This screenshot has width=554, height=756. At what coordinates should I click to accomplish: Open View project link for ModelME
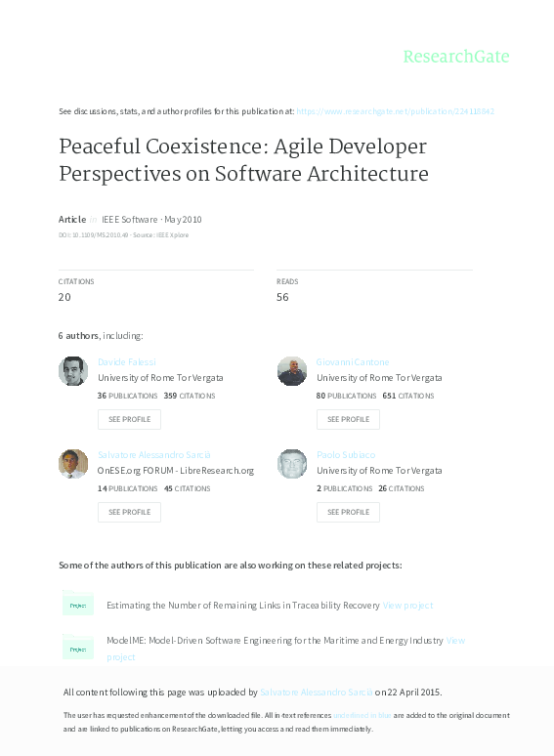click(455, 641)
